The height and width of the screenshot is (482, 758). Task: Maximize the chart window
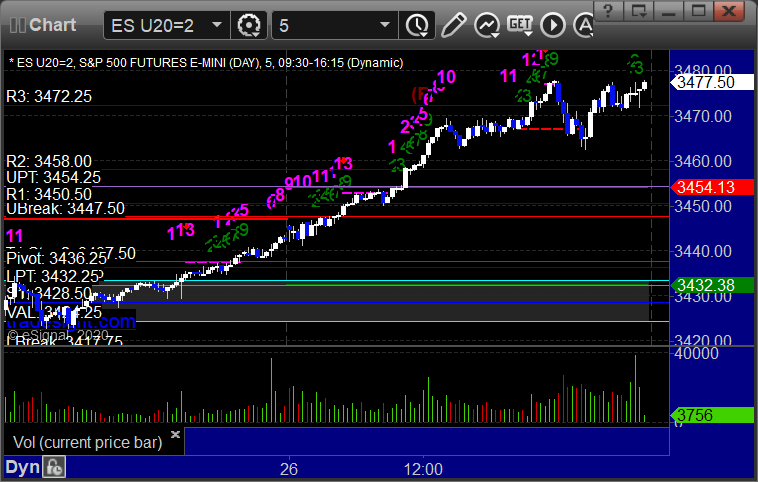[x=699, y=11]
